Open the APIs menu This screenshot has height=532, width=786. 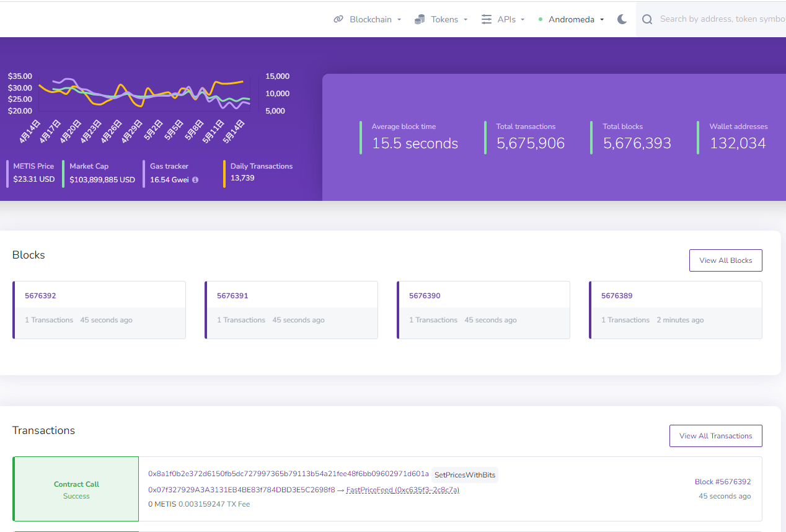pyautogui.click(x=510, y=19)
